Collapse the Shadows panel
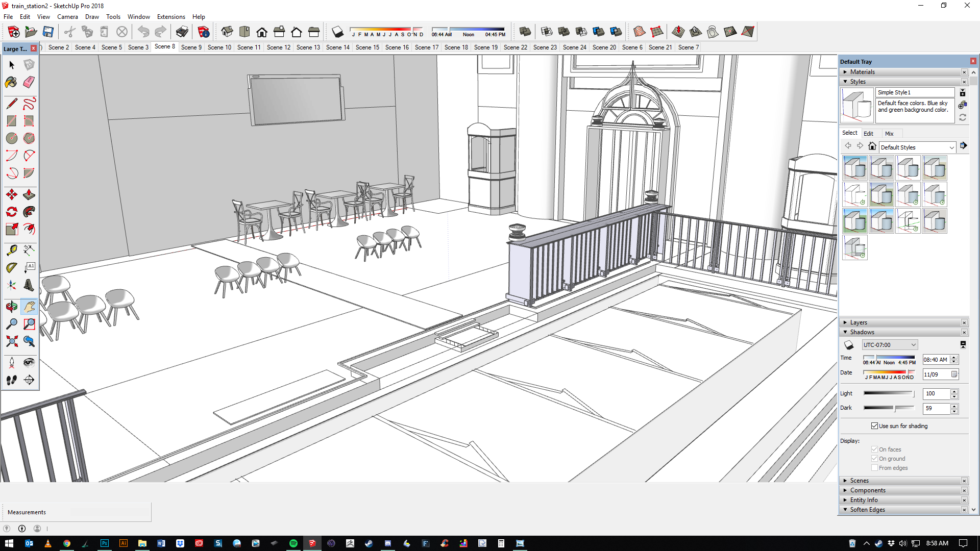 903,332
